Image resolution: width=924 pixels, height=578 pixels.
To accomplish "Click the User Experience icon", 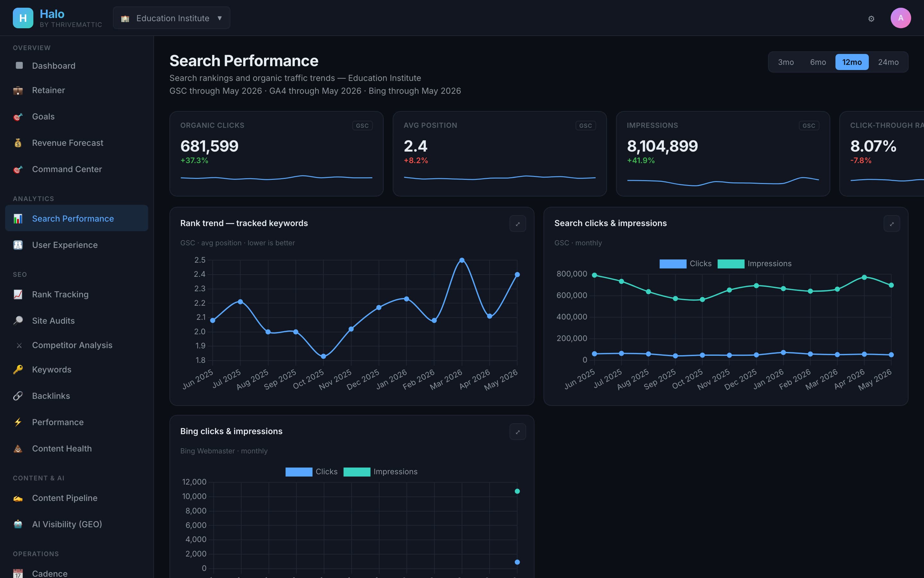I will click(x=18, y=245).
